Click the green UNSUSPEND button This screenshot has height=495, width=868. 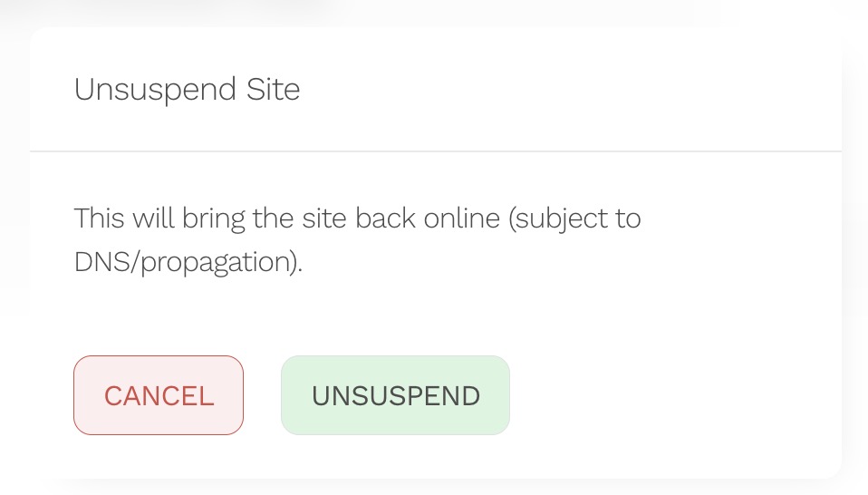395,395
